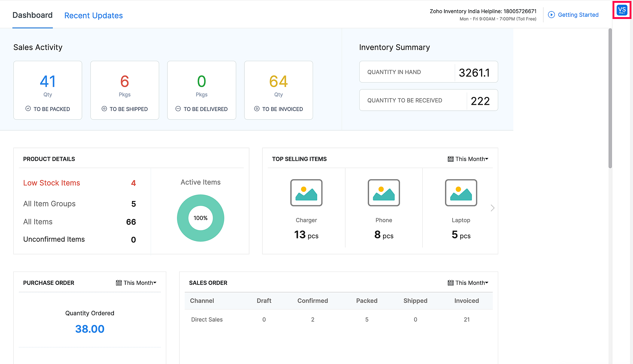Click the To Be Shipped icon
Image resolution: width=633 pixels, height=364 pixels.
[104, 109]
